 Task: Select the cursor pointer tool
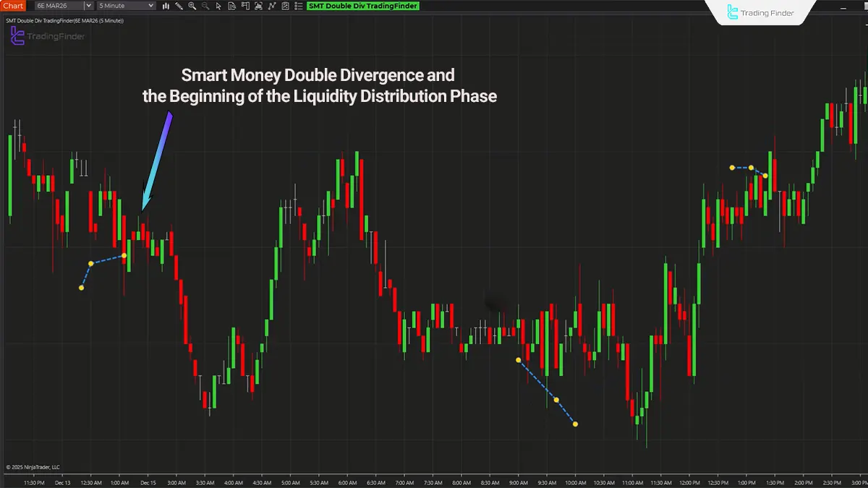[x=218, y=6]
